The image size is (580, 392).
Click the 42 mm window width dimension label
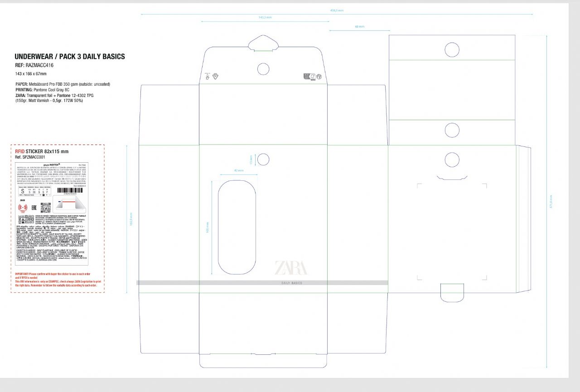[236, 170]
